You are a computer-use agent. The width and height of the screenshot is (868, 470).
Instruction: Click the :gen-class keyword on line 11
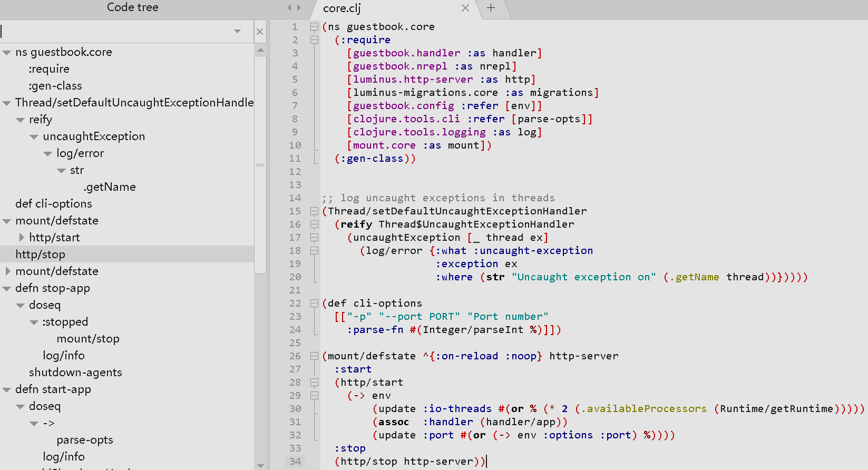tap(372, 159)
